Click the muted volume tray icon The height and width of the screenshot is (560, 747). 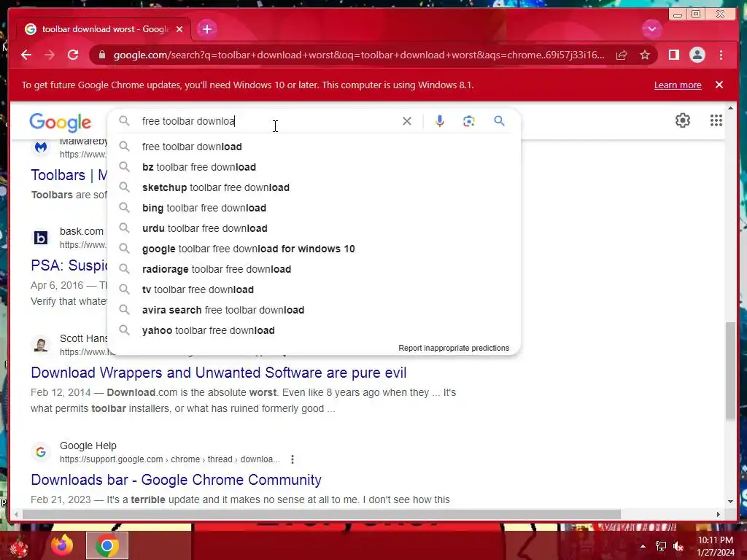[x=678, y=546]
